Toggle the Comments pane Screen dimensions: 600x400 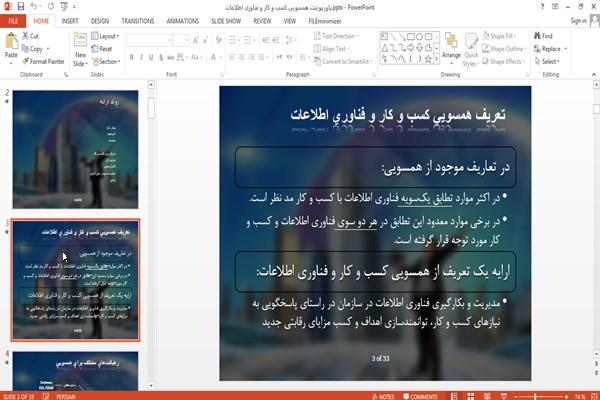[x=420, y=397]
